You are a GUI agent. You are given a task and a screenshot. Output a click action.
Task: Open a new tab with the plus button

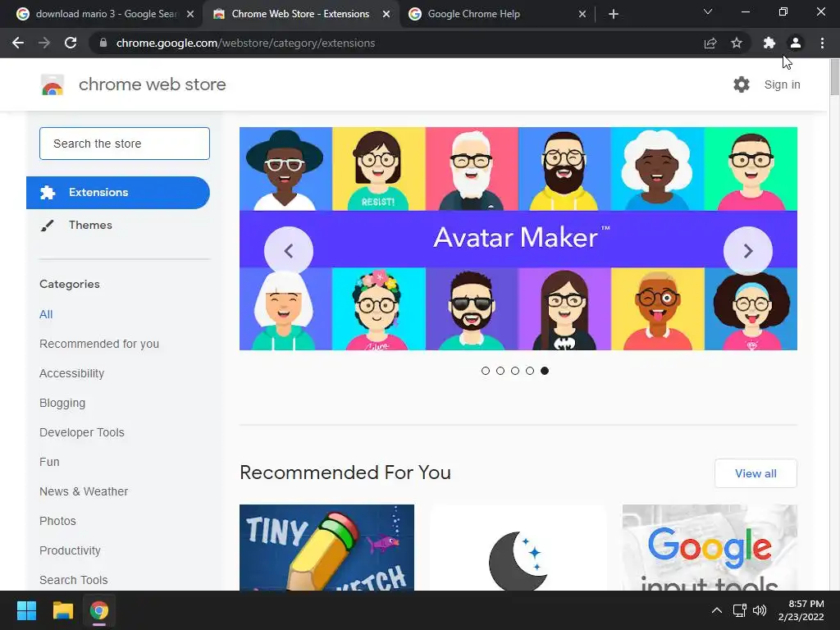614,14
